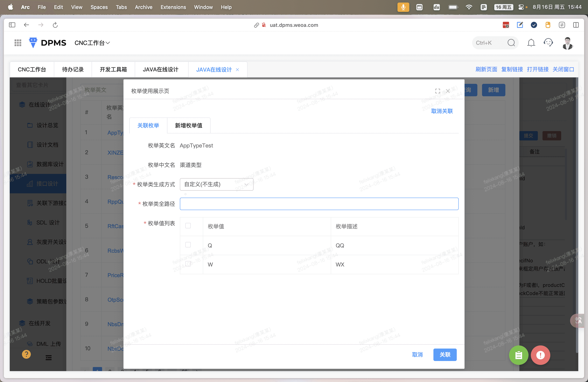Image resolution: width=588 pixels, height=382 pixels.
Task: Switch to the 关联枚举 tab
Action: pos(148,125)
